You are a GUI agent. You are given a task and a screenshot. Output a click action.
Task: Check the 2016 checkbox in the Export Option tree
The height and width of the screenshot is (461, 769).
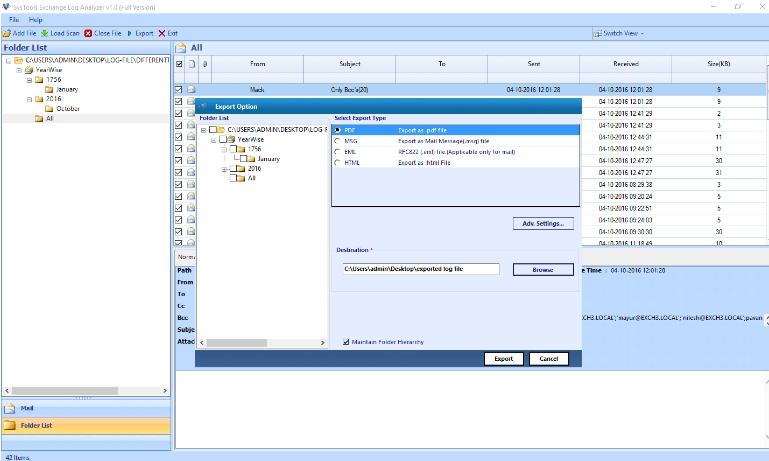pos(233,169)
